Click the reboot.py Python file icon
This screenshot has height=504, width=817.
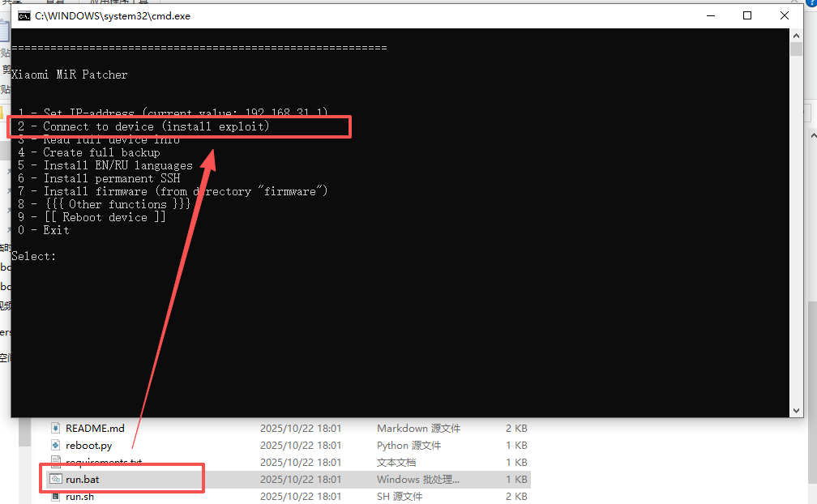[x=55, y=445]
